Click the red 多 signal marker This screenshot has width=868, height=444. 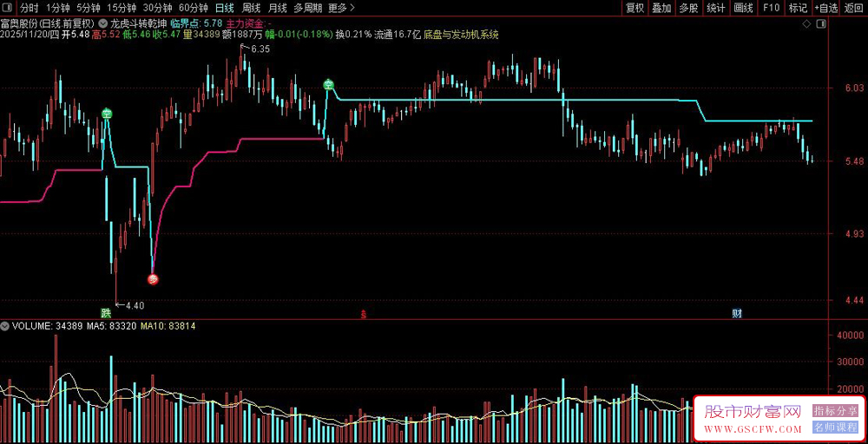[154, 279]
